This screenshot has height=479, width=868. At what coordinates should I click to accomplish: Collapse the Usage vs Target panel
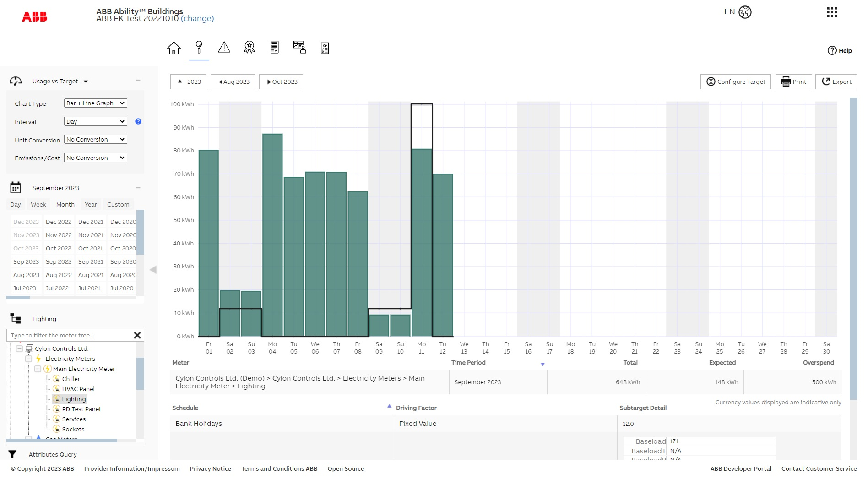click(138, 81)
